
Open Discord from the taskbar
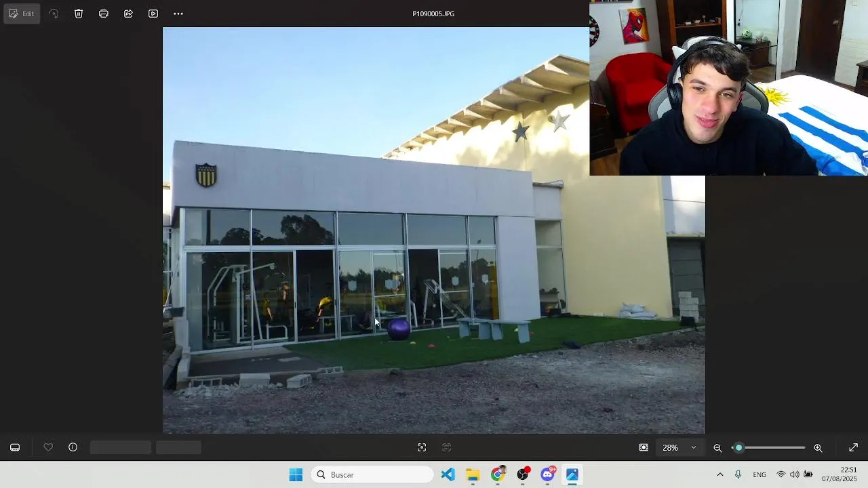(548, 474)
